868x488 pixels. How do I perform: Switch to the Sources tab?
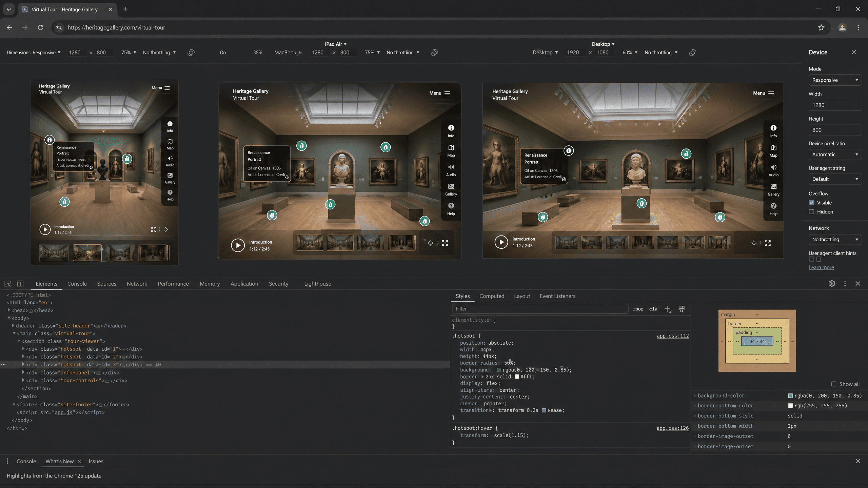coord(106,284)
